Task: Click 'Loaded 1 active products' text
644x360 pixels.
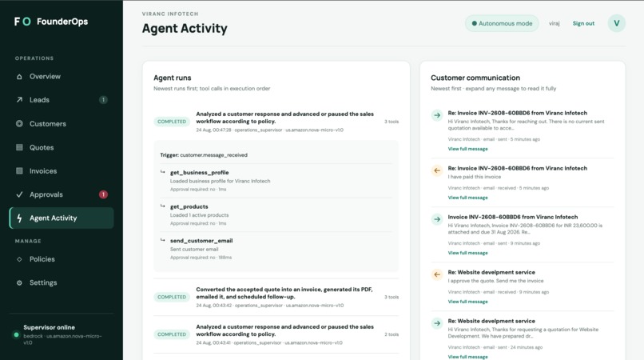Action: pyautogui.click(x=199, y=215)
